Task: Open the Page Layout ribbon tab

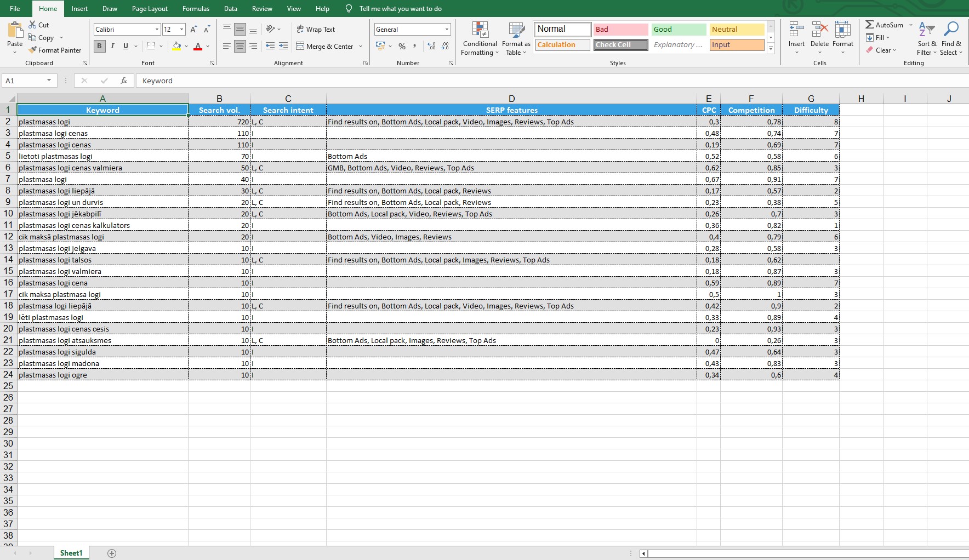Action: [150, 9]
